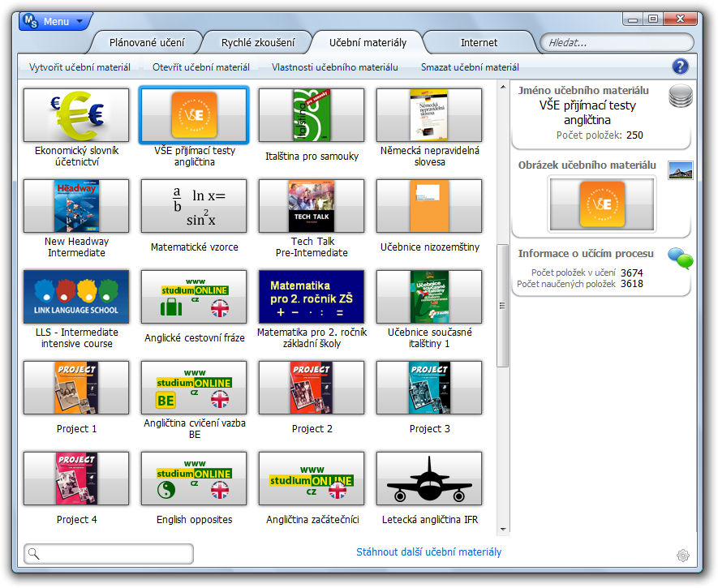This screenshot has height=588, width=718.
Task: Open Angličtina začátečníci material
Action: [x=312, y=479]
